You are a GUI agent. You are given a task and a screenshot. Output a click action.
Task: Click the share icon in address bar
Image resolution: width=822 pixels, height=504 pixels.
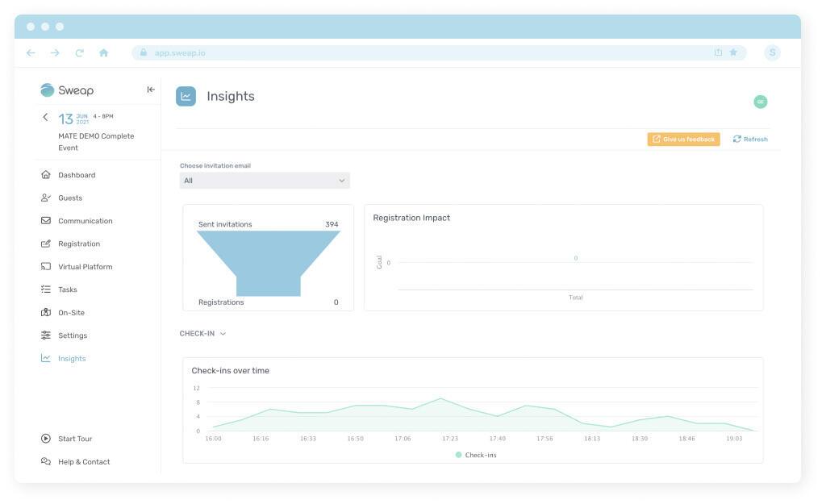click(718, 52)
